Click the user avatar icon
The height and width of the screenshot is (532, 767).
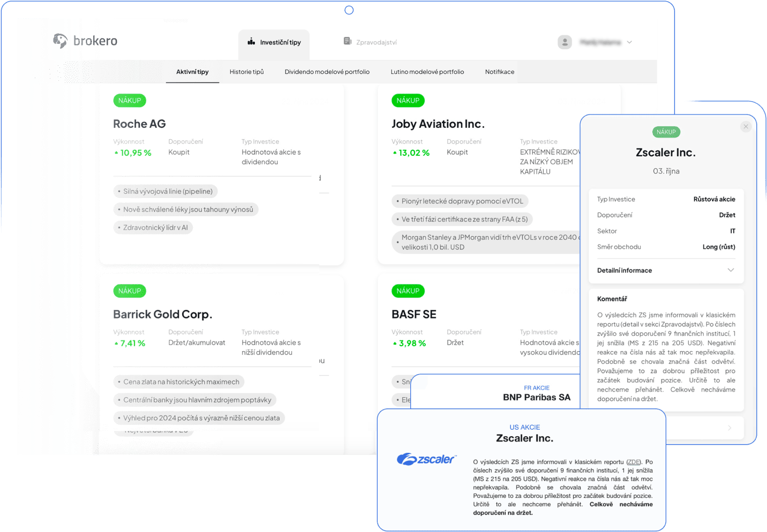coord(565,42)
